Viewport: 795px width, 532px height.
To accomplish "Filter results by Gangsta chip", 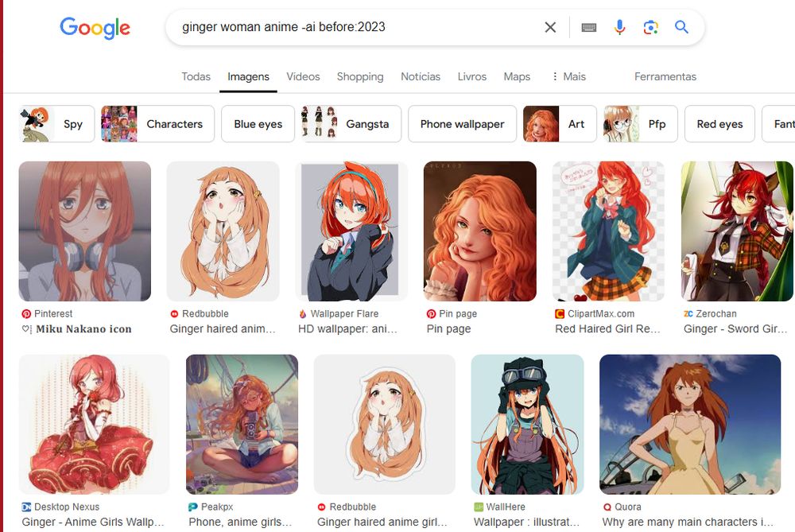I will pos(351,124).
